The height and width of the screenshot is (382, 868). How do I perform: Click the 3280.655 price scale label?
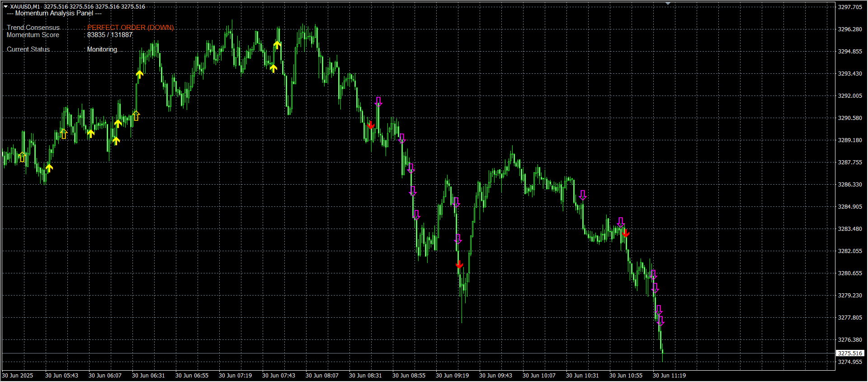[850, 273]
